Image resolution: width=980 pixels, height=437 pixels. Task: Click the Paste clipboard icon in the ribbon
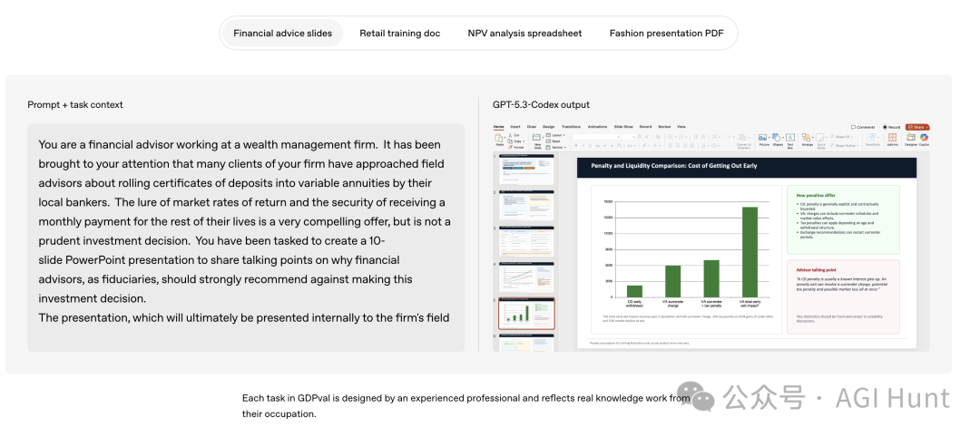(x=499, y=140)
